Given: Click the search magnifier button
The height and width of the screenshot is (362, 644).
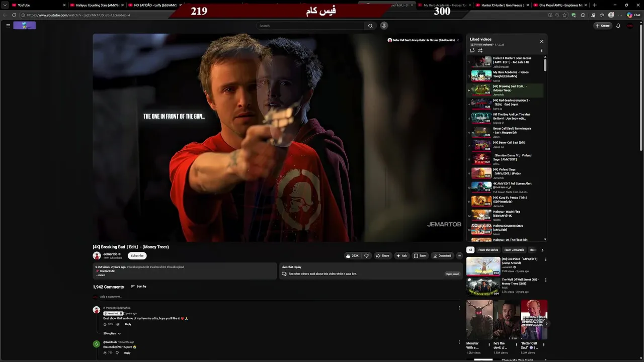Looking at the screenshot, I should click(x=370, y=26).
